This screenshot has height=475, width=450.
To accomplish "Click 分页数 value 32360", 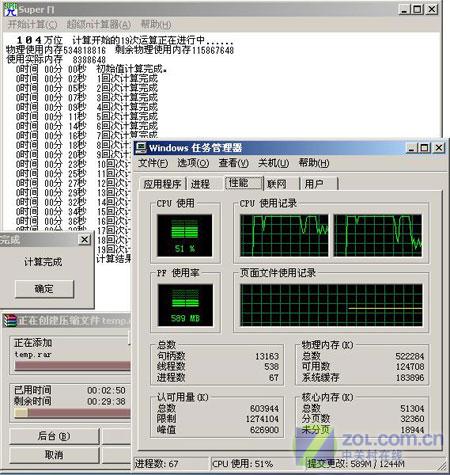I will [412, 419].
